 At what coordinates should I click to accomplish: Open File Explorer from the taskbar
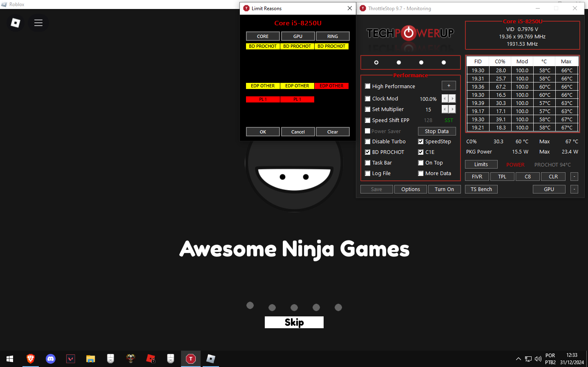(91, 359)
